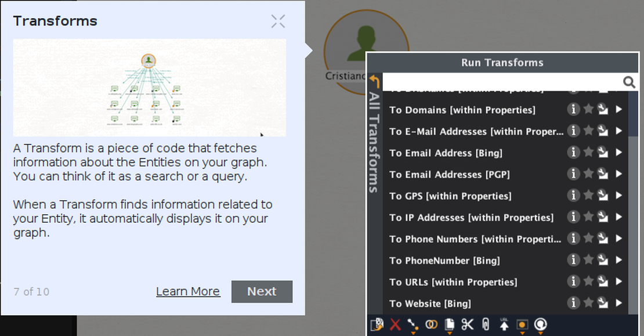644x336 pixels.
Task: Click orange back arrow beside All Transforms
Action: (375, 82)
